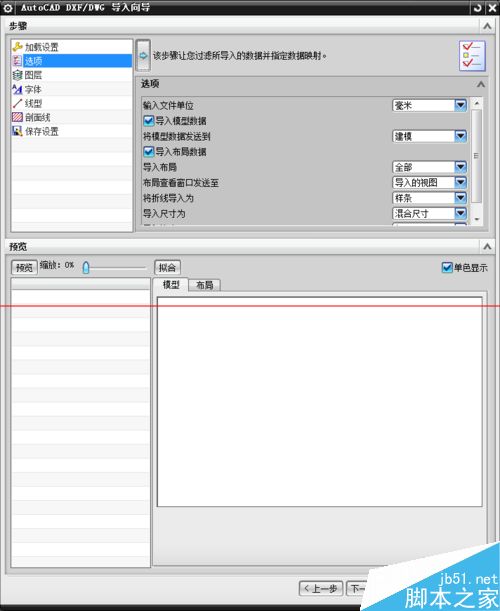Viewport: 500px width, 611px height.
Task: Click the 布局查看窗口发送至 label
Action: click(181, 183)
